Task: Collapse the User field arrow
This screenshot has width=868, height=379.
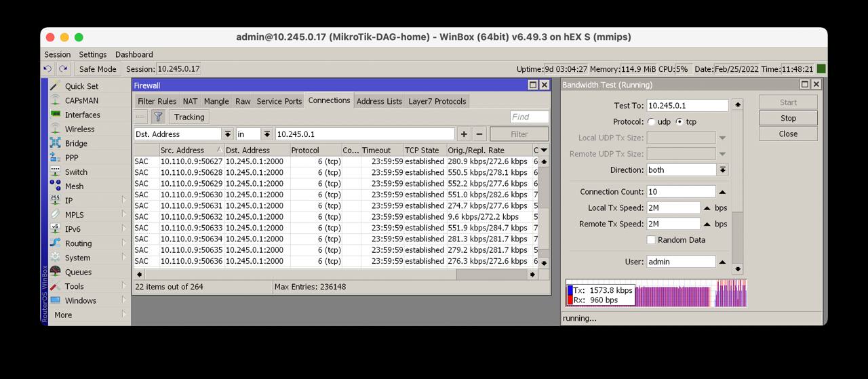Action: pos(722,262)
